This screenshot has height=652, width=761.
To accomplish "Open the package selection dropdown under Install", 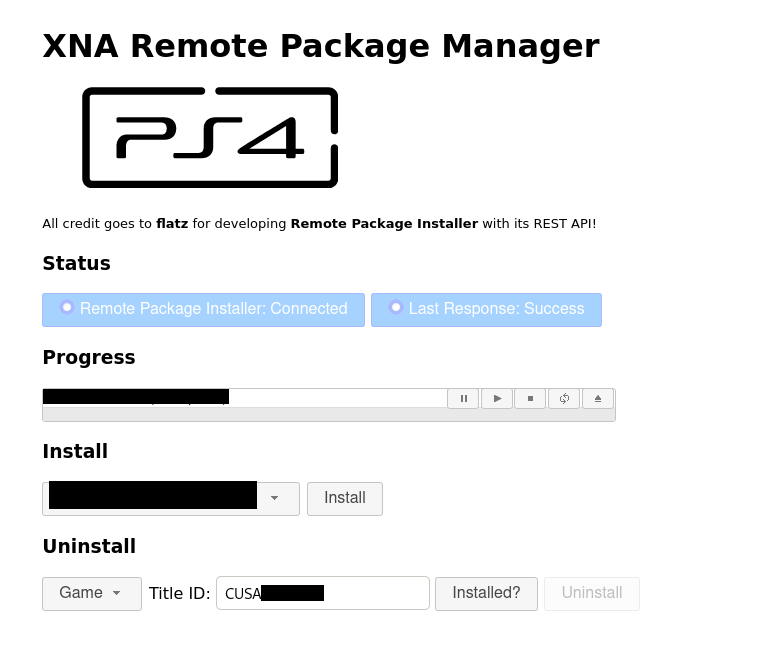I will pos(171,499).
